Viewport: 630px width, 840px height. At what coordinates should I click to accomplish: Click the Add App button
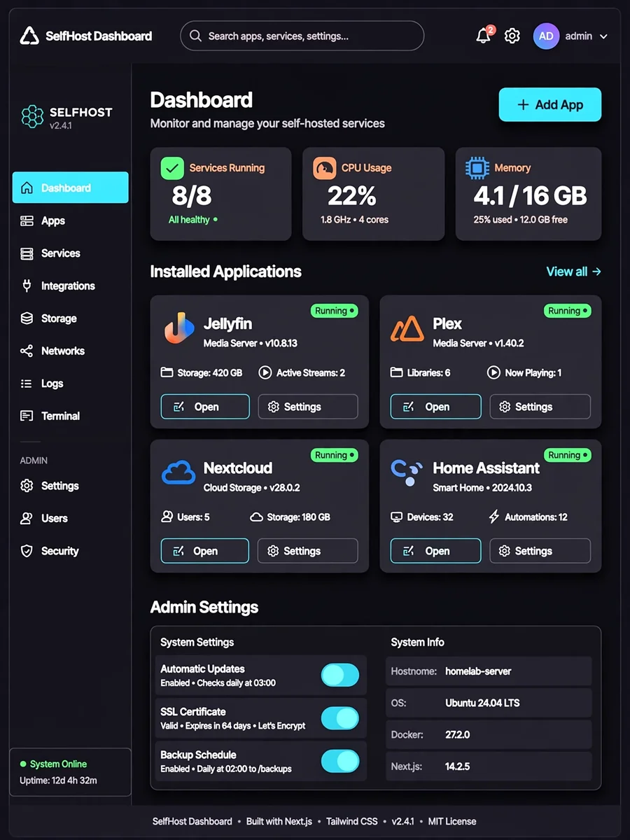pos(549,105)
